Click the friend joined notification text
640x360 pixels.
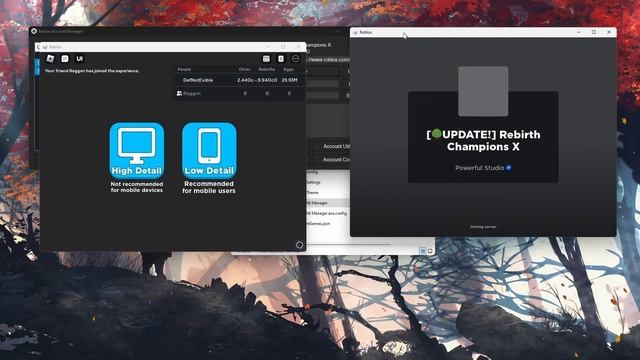(x=92, y=71)
